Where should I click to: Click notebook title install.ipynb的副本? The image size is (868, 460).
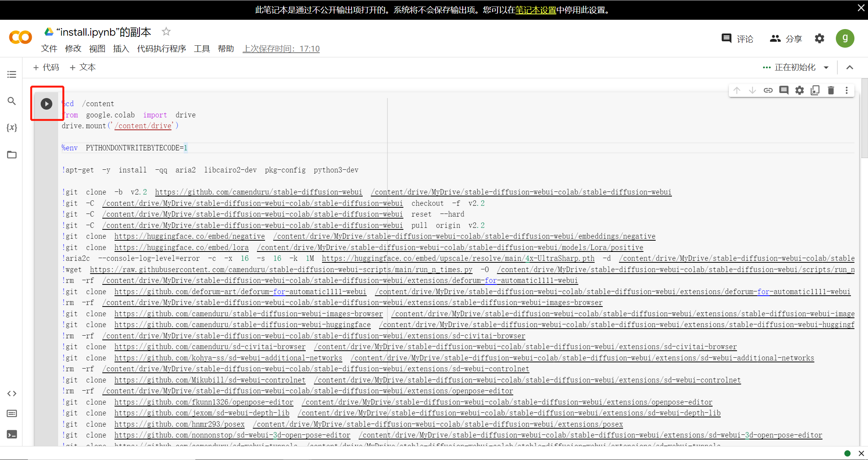(103, 32)
